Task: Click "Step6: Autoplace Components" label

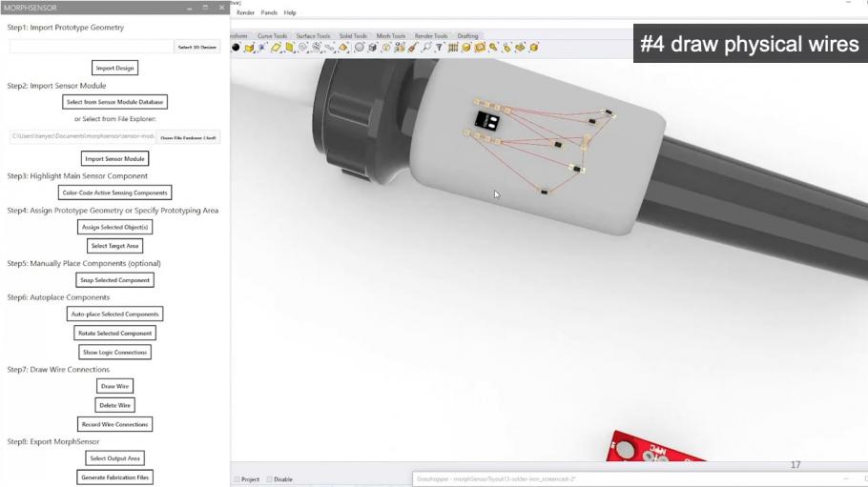Action: coord(58,297)
